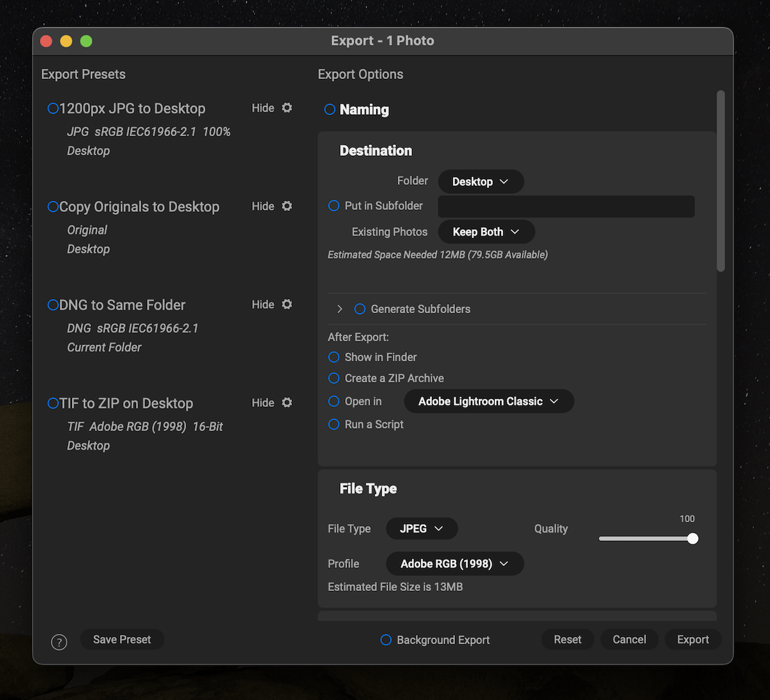Toggle the Naming section on
Image resolution: width=770 pixels, height=700 pixels.
pyautogui.click(x=329, y=110)
